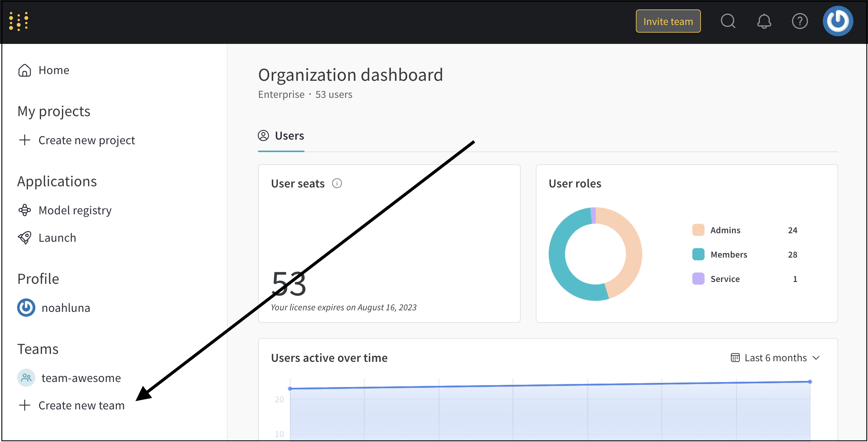868x442 pixels.
Task: Click the Weights & Biases dotted logo
Action: 19,21
